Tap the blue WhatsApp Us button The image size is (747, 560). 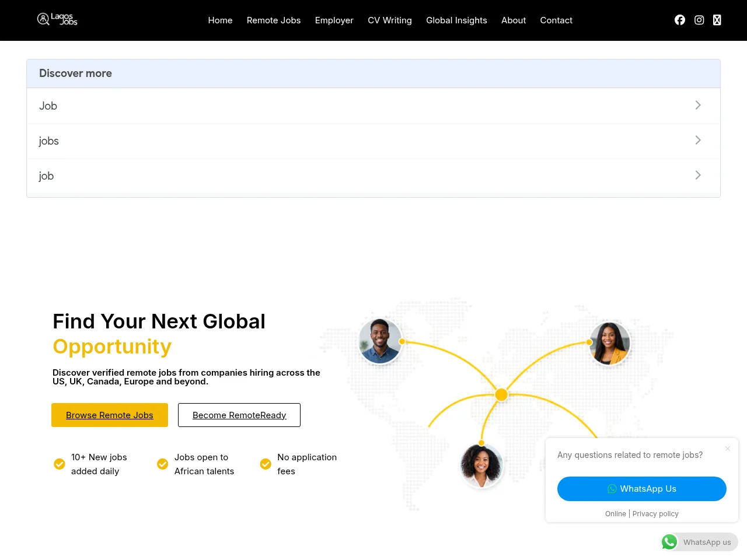click(642, 489)
